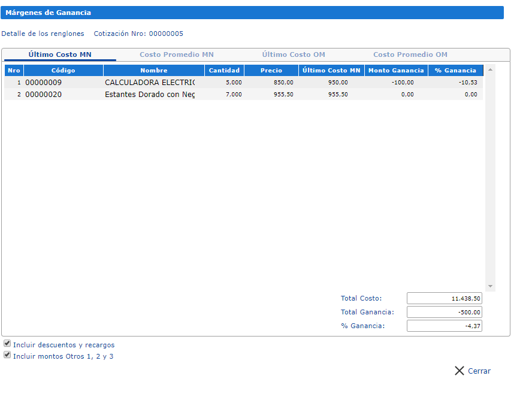532x397 pixels.
Task: Click the Cerrar button label
Action: (x=479, y=371)
